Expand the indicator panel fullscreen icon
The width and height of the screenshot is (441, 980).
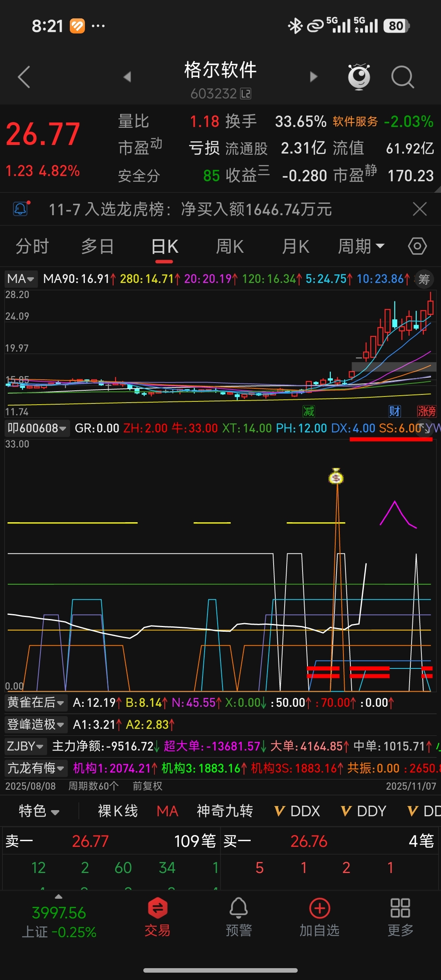click(x=425, y=428)
